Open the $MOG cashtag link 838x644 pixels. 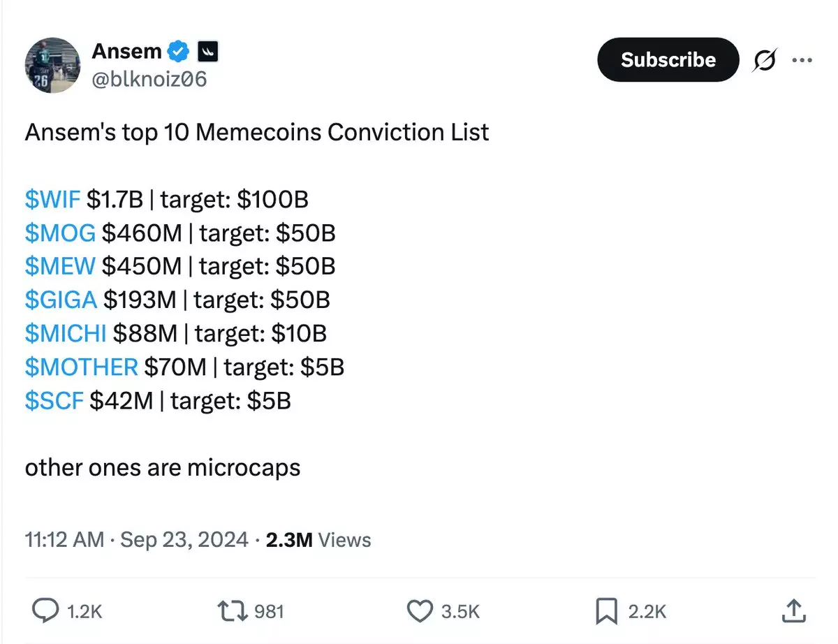[x=60, y=233]
